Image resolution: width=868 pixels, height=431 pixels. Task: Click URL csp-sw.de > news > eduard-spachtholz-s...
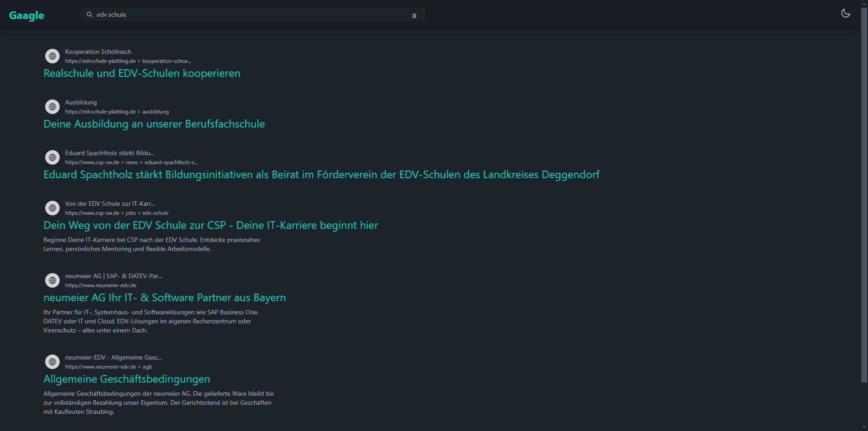pos(131,162)
